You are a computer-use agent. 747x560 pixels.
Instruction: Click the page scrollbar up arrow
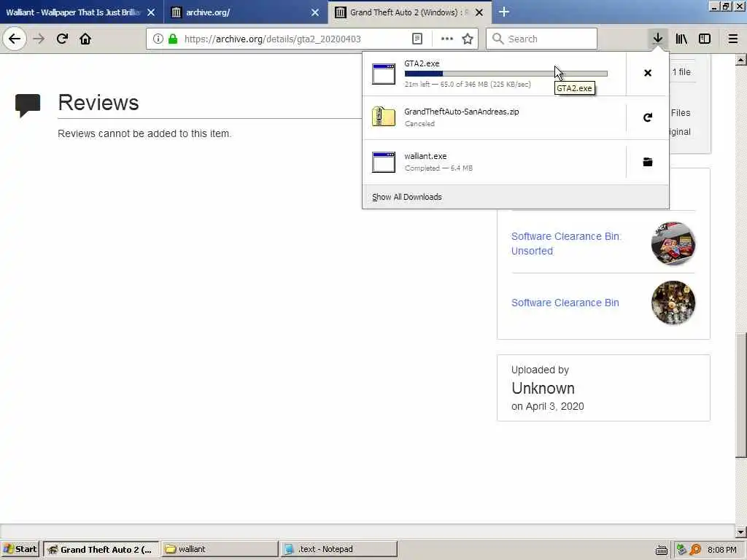741,60
